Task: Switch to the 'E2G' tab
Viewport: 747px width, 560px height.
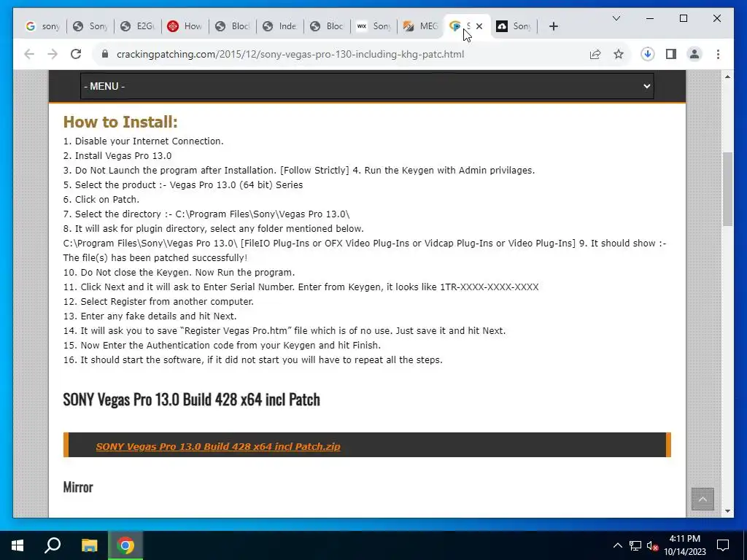Action: tap(138, 26)
